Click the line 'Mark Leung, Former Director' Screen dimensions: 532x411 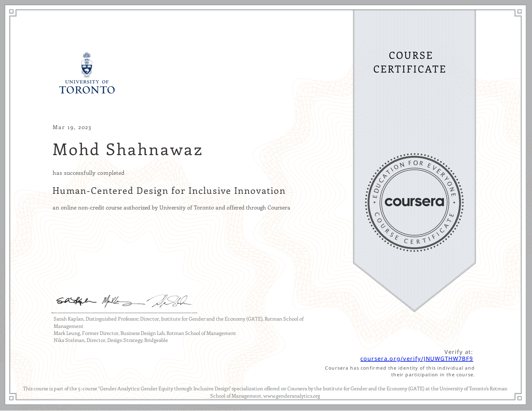pyautogui.click(x=145, y=333)
